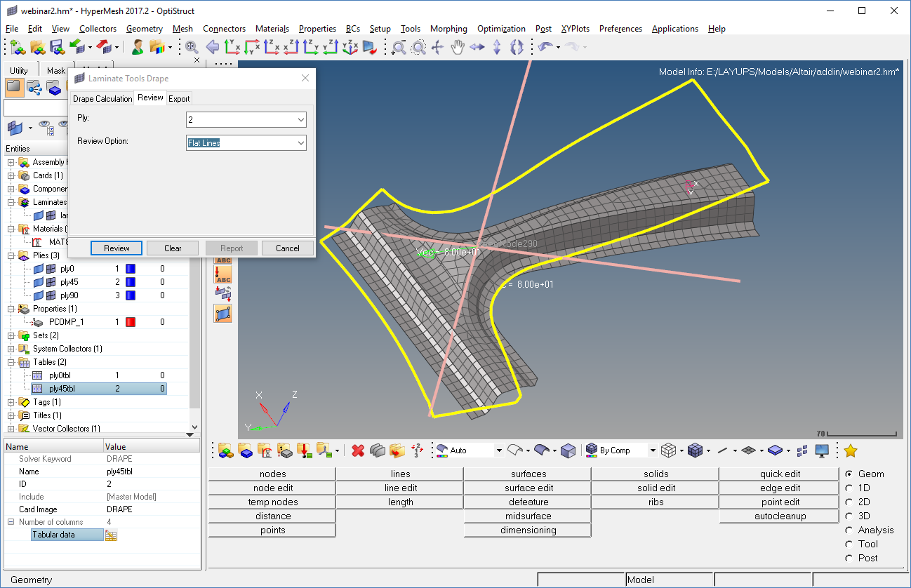Click the vertical rotate arrows icon

pyautogui.click(x=497, y=47)
